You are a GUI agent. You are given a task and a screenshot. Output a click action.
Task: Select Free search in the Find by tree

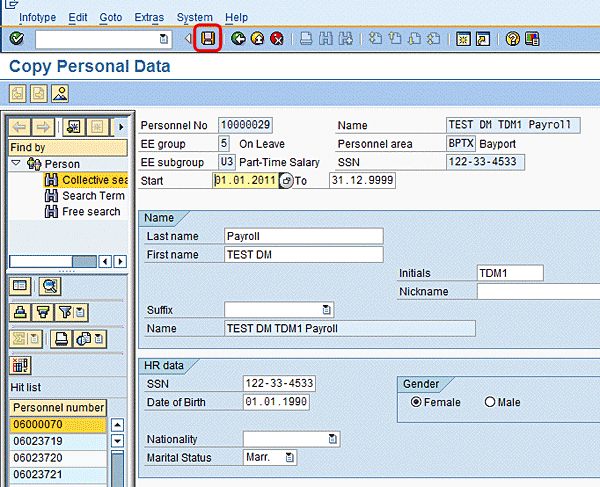click(x=91, y=212)
